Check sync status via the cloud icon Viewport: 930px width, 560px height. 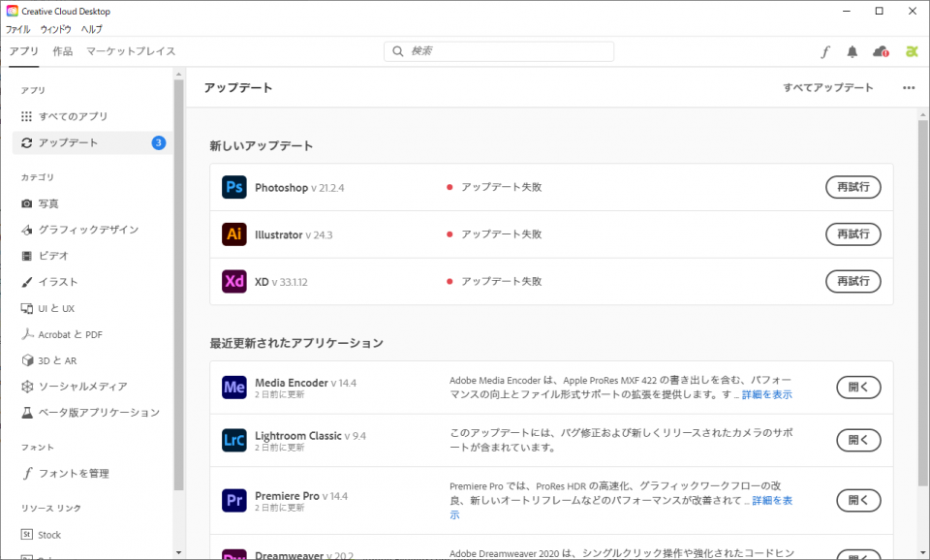(x=878, y=51)
